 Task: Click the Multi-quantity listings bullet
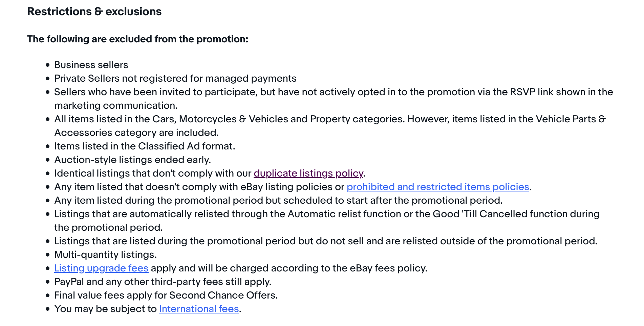(x=105, y=254)
